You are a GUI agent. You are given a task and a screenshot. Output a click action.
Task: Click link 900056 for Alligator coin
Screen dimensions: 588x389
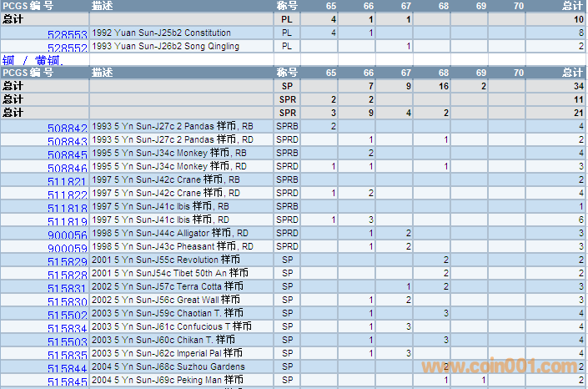tap(67, 235)
